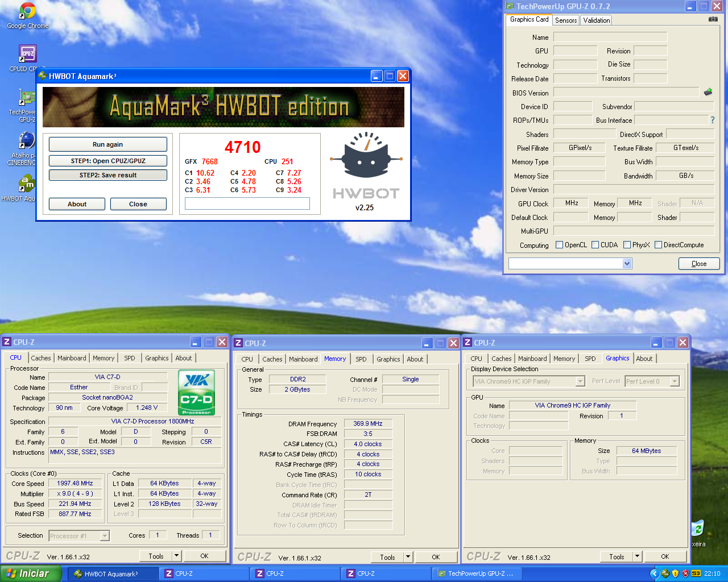This screenshot has height=582, width=728.
Task: Open Tools dropdown arrow in Memory CPU-Z window
Action: pos(408,557)
